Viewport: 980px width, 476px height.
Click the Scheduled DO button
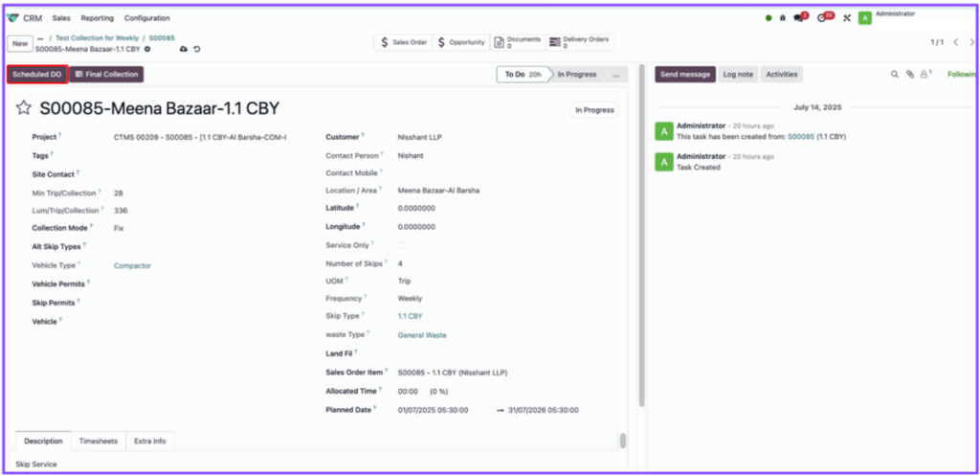pyautogui.click(x=37, y=74)
